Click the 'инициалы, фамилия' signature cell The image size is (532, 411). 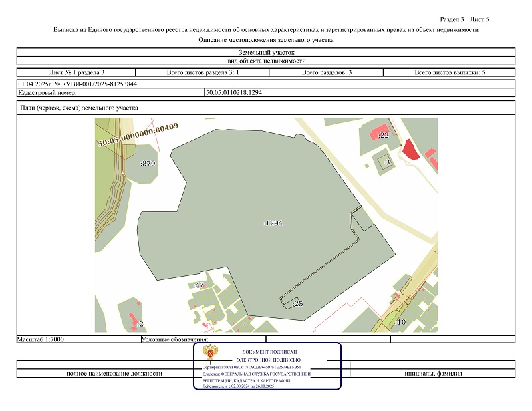click(432, 373)
